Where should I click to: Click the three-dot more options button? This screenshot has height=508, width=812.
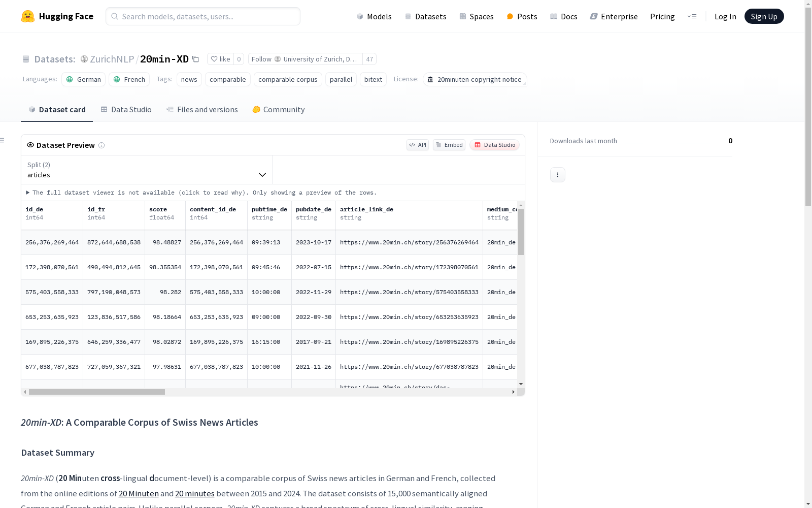tap(558, 175)
